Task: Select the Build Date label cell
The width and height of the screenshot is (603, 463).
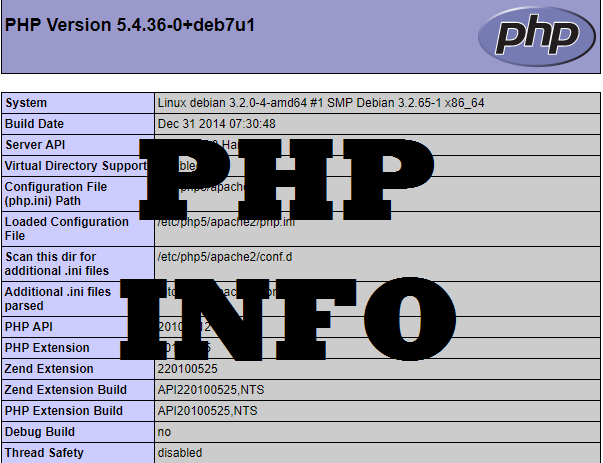Action: pos(78,124)
